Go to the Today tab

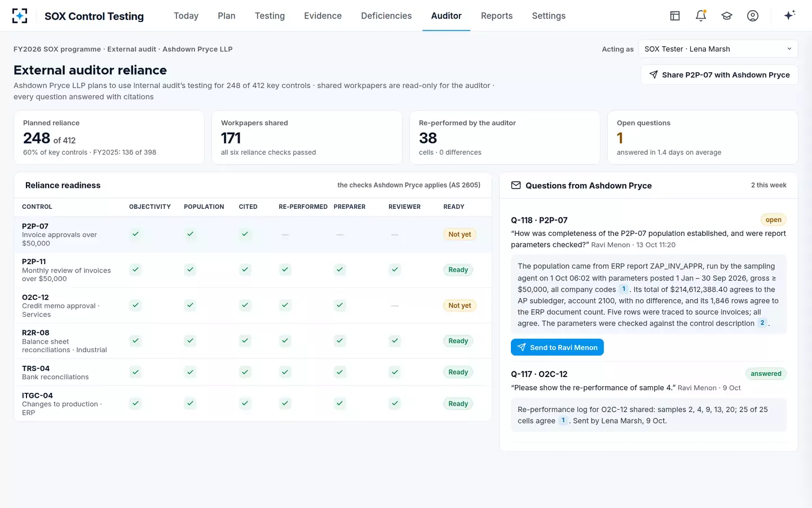pyautogui.click(x=186, y=16)
